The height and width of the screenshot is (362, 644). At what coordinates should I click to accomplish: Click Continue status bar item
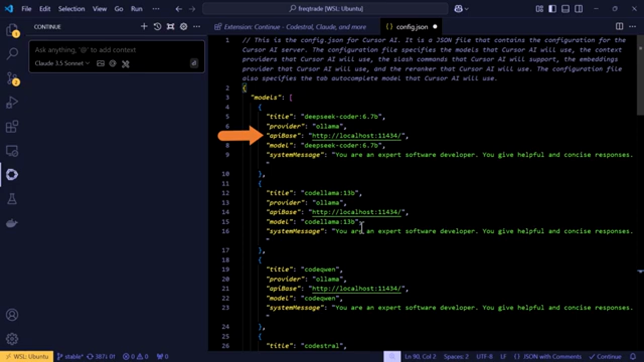pyautogui.click(x=605, y=356)
